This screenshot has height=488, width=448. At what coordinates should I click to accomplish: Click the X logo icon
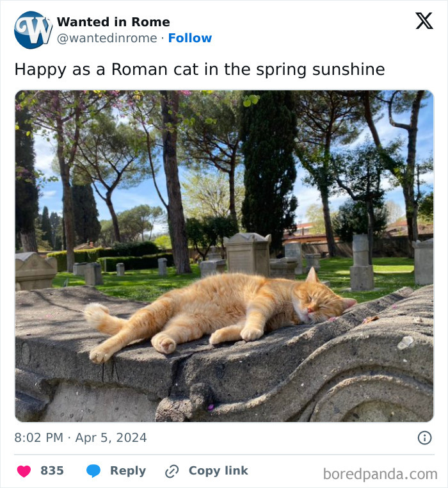[x=424, y=21]
